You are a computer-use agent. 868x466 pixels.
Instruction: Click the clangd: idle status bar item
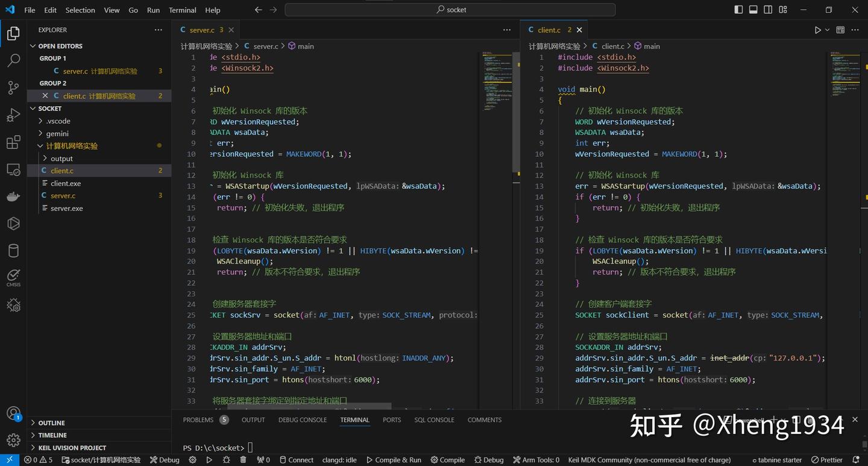coord(339,459)
